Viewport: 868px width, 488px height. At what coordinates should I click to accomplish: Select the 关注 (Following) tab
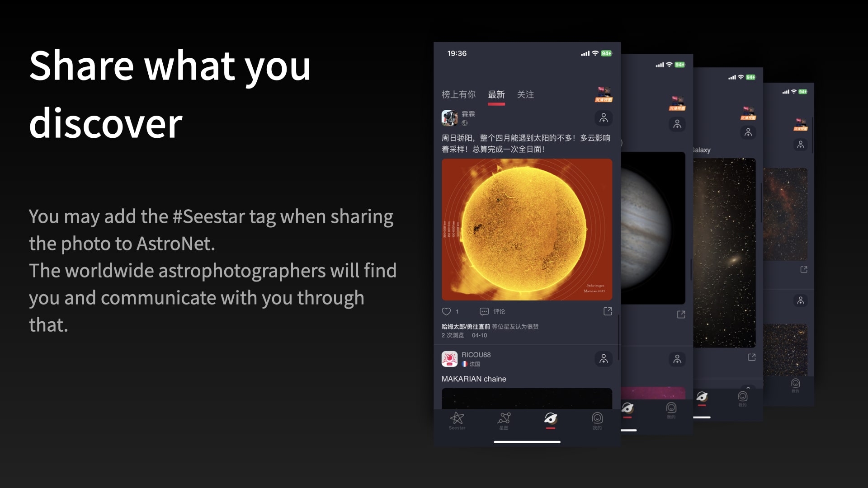pyautogui.click(x=524, y=94)
